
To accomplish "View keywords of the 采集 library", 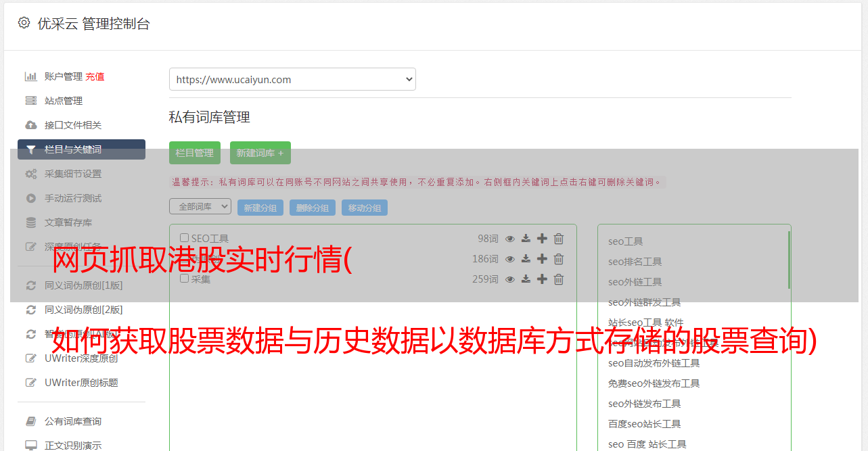I will (x=510, y=279).
